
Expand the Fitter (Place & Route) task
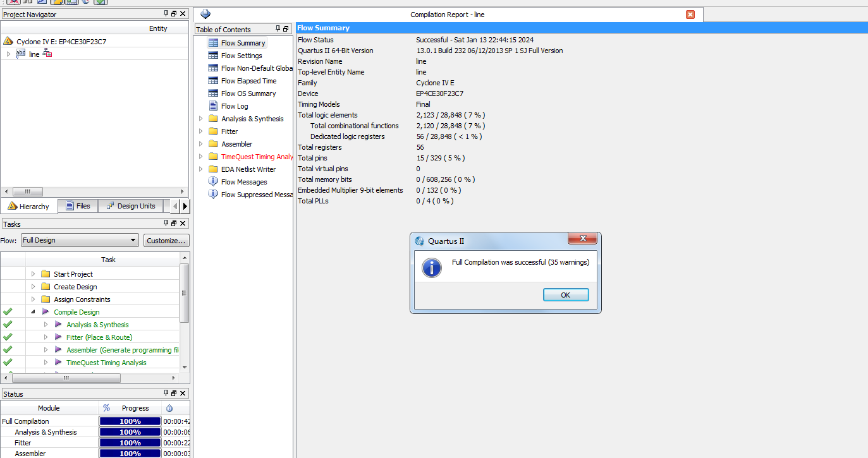point(46,337)
